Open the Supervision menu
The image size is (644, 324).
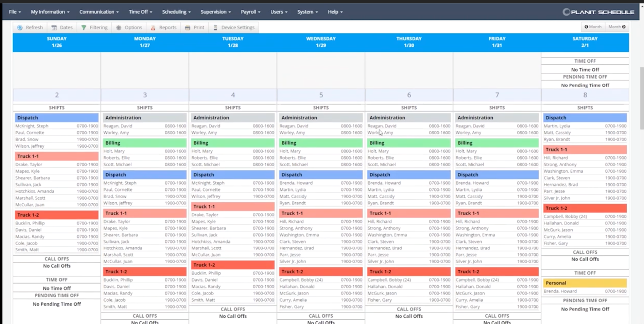tap(215, 12)
